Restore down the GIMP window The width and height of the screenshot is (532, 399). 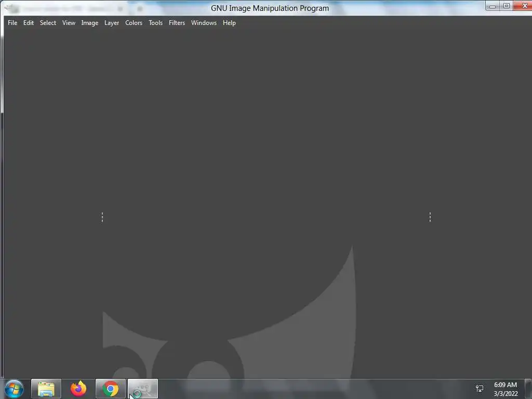click(x=507, y=6)
